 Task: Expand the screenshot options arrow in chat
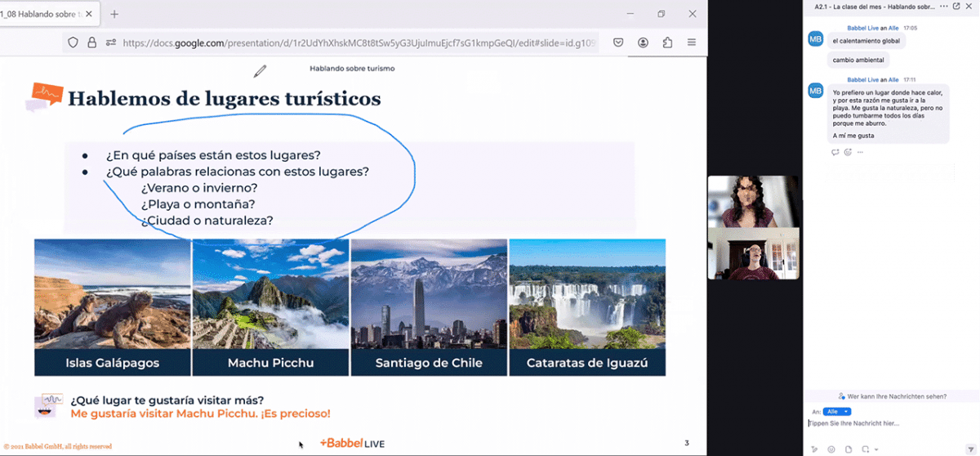coord(876,449)
